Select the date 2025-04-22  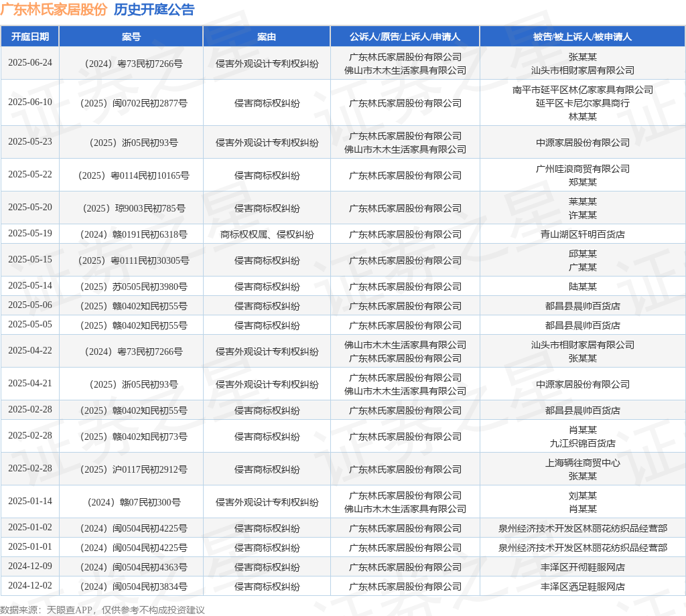29,351
